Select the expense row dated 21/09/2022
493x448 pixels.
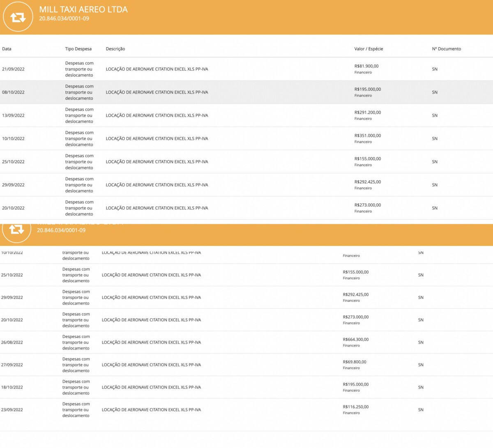(x=13, y=69)
